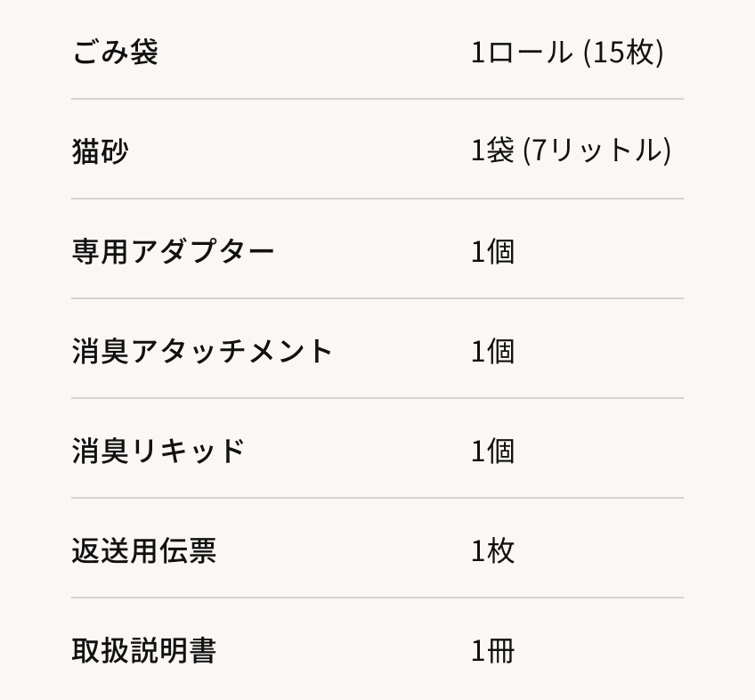The width and height of the screenshot is (755, 700).
Task: Click the 猫砂 item label
Action: point(100,152)
